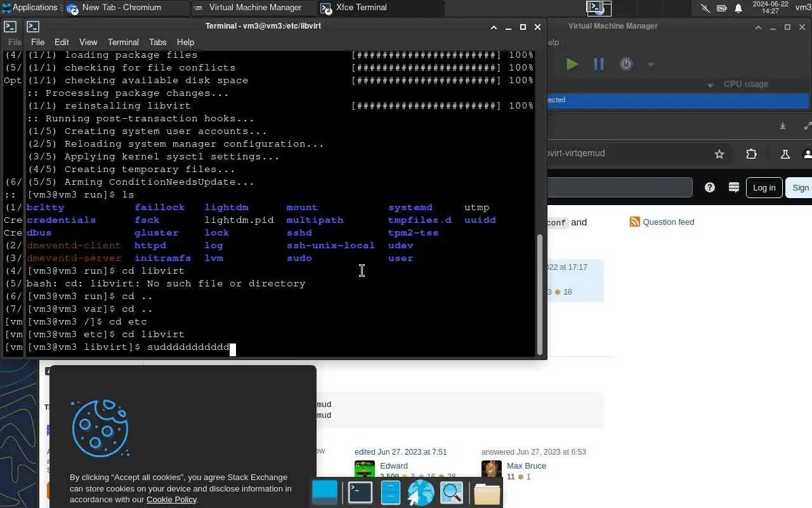Bookmark page with star icon
This screenshot has height=508, width=812.
pos(719,154)
